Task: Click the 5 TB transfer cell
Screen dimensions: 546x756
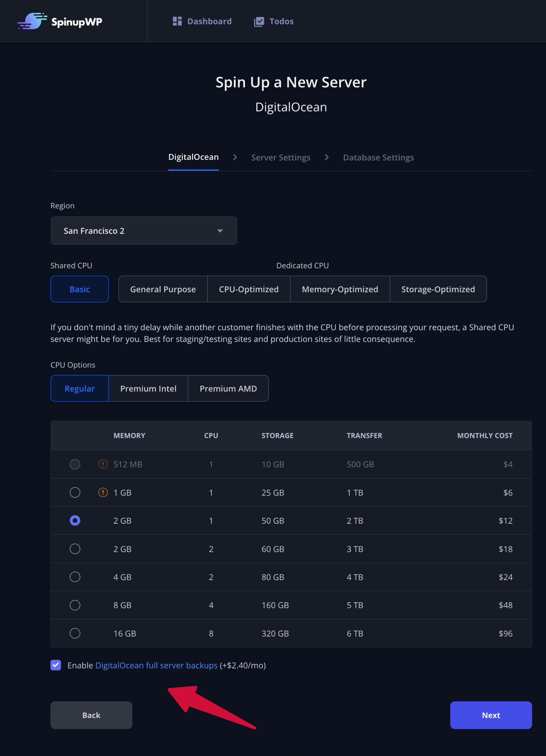Action: click(x=355, y=605)
